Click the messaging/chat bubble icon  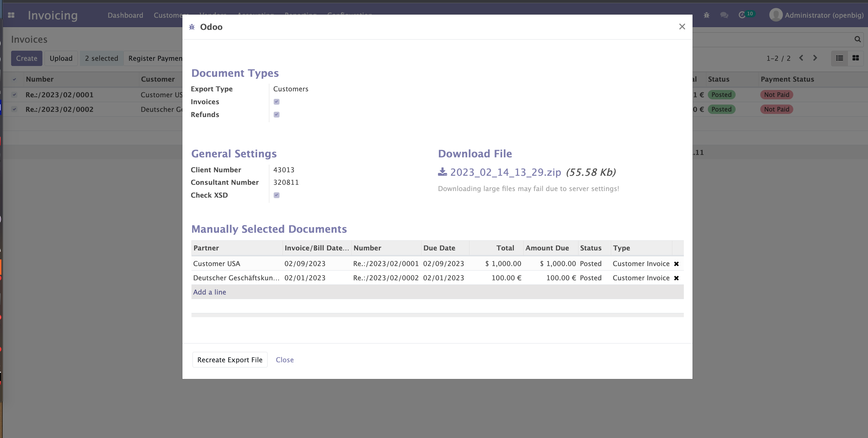pyautogui.click(x=724, y=15)
